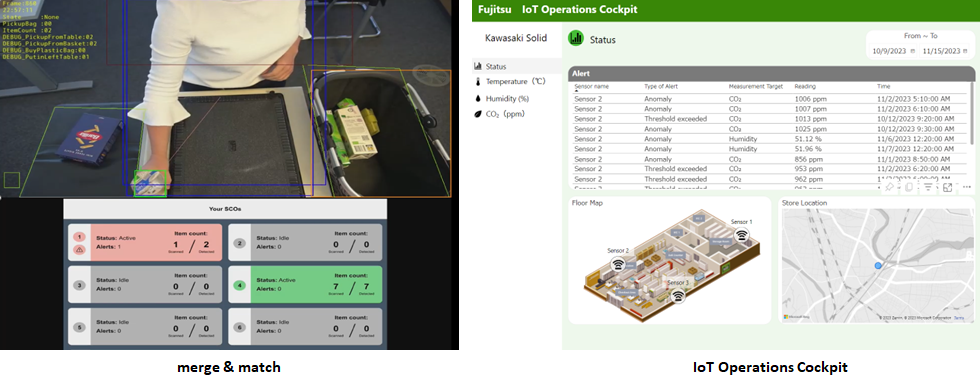980x386 pixels.
Task: Expand Alert table into focus mode
Action: click(948, 187)
